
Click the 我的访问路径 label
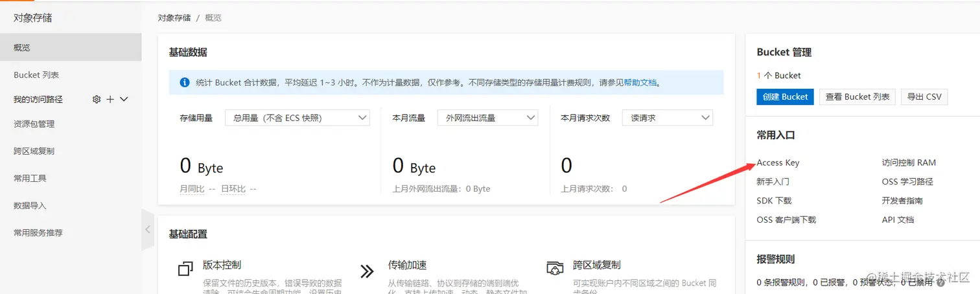click(38, 99)
